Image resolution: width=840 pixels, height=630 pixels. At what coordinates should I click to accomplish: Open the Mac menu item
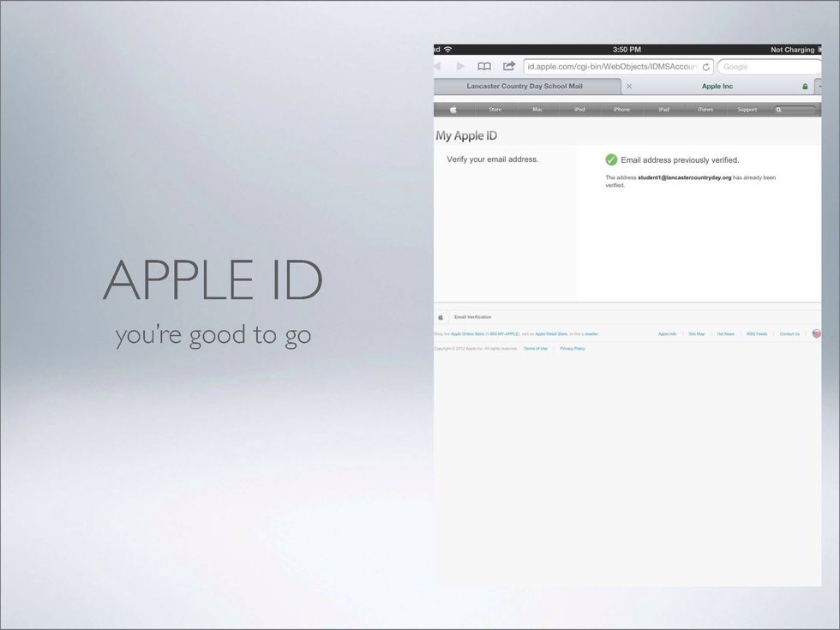click(537, 110)
